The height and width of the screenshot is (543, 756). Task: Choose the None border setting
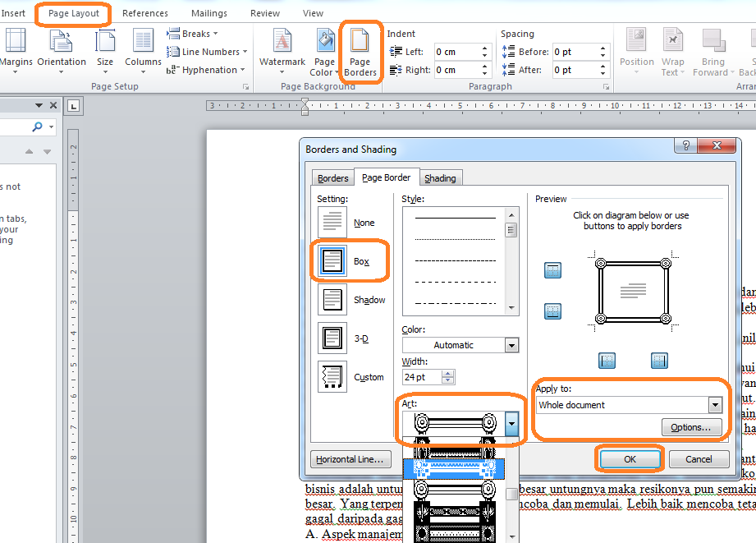(332, 220)
